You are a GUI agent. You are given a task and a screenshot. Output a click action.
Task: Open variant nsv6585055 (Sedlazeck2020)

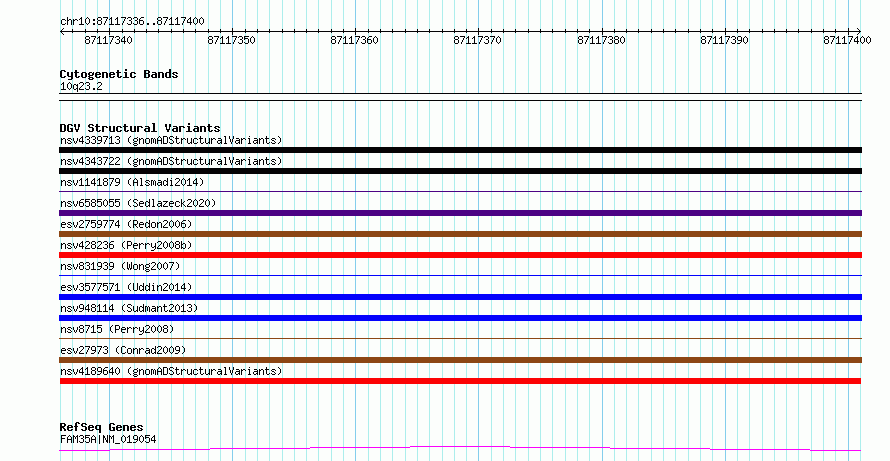click(138, 203)
